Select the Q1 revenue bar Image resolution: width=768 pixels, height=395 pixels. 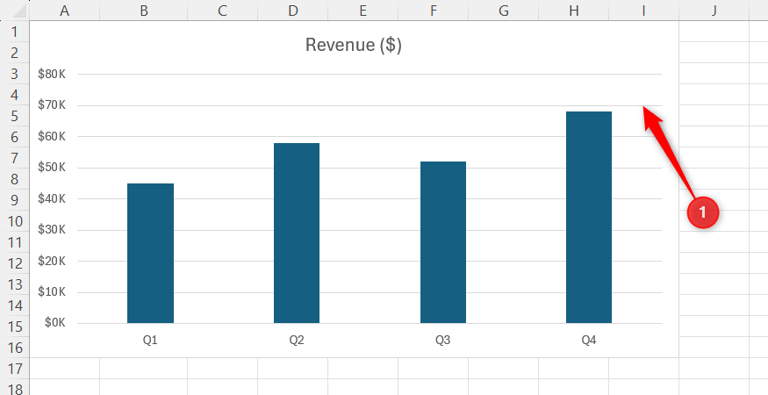pyautogui.click(x=150, y=253)
